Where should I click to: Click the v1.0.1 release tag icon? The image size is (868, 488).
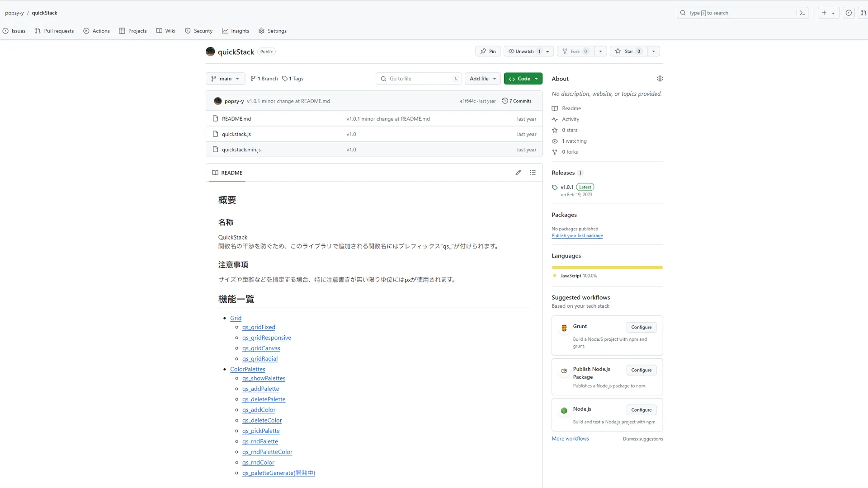click(x=555, y=188)
